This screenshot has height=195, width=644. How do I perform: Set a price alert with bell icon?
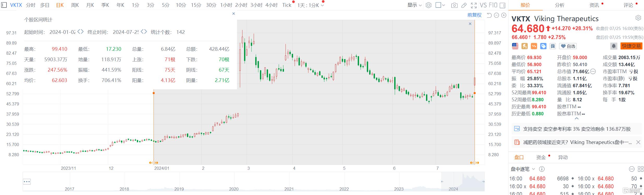click(614, 46)
